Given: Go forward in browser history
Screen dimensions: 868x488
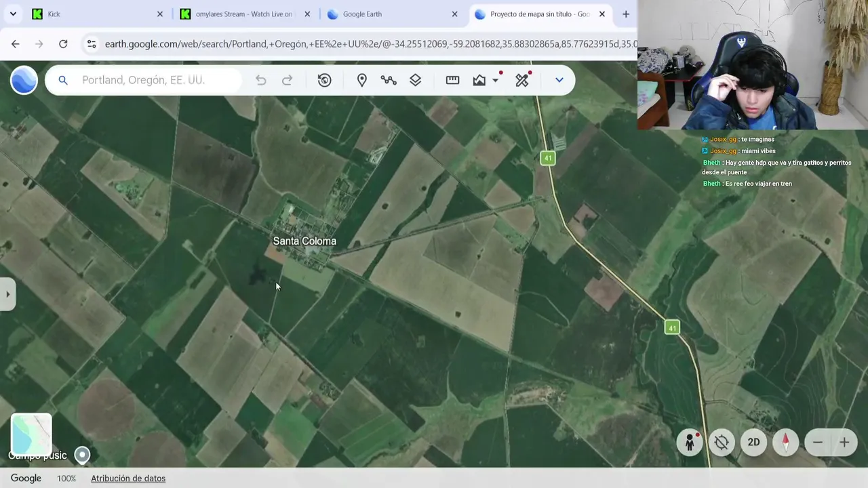Looking at the screenshot, I should [39, 44].
